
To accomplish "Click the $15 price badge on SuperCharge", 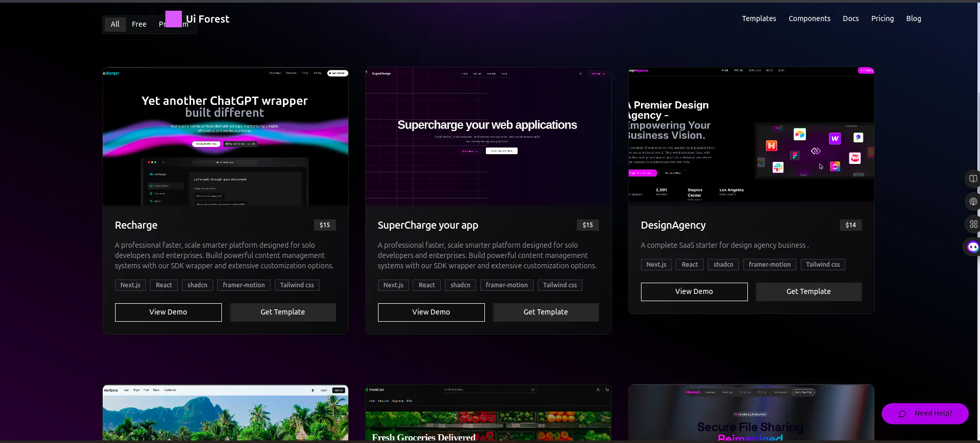I will click(588, 225).
